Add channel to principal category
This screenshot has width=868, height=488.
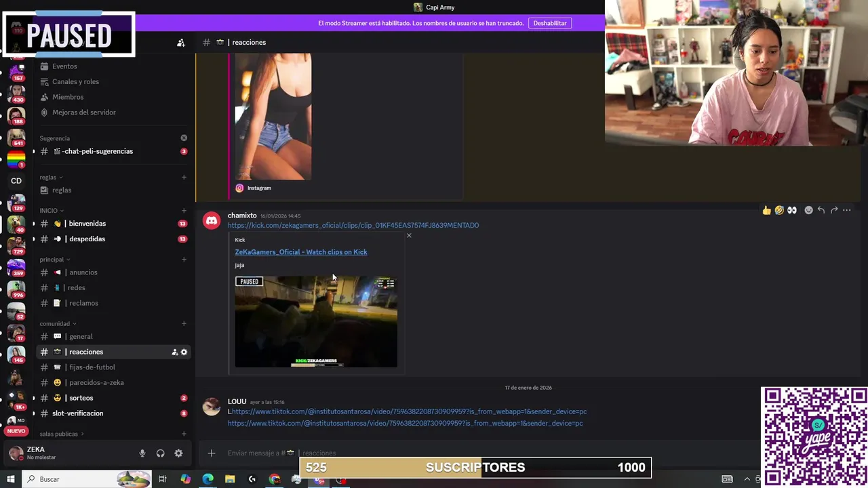(x=184, y=260)
